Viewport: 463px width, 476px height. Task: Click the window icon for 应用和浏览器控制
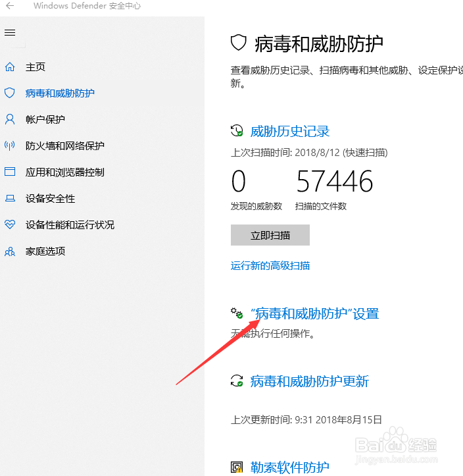10,172
